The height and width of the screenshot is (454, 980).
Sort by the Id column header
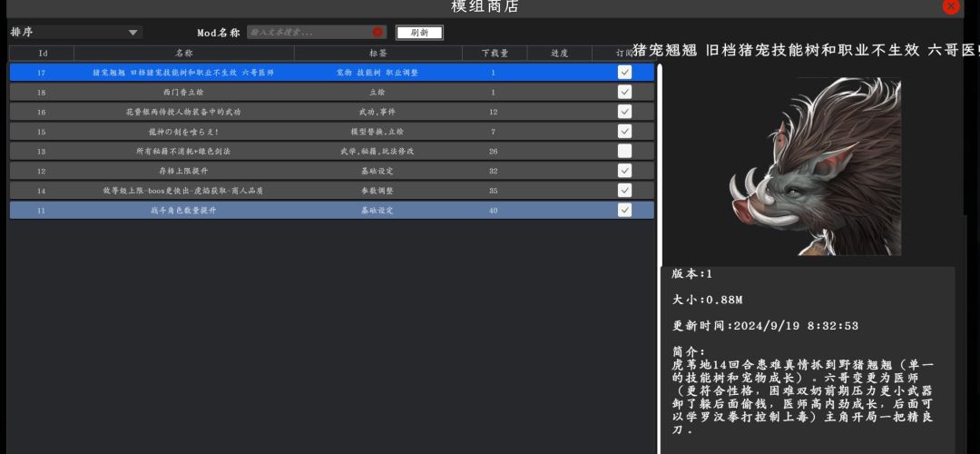click(42, 54)
